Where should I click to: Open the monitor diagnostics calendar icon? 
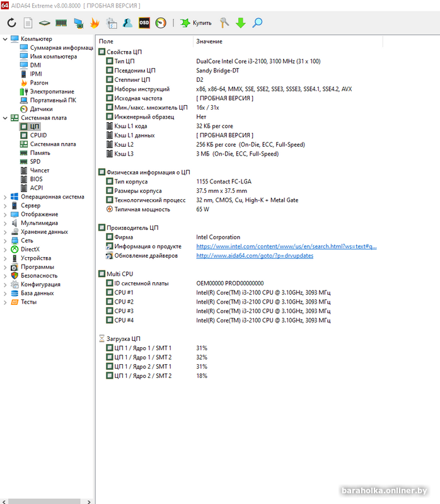click(x=112, y=23)
